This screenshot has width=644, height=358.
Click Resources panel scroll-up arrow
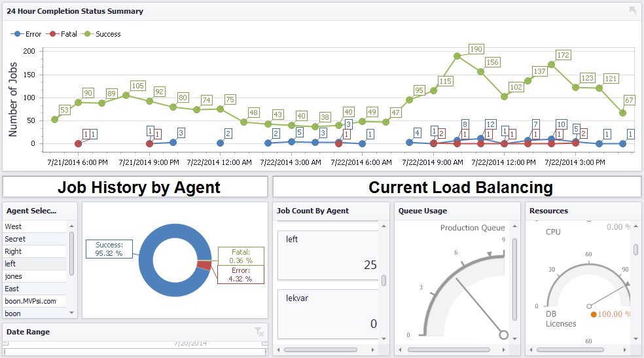635,226
